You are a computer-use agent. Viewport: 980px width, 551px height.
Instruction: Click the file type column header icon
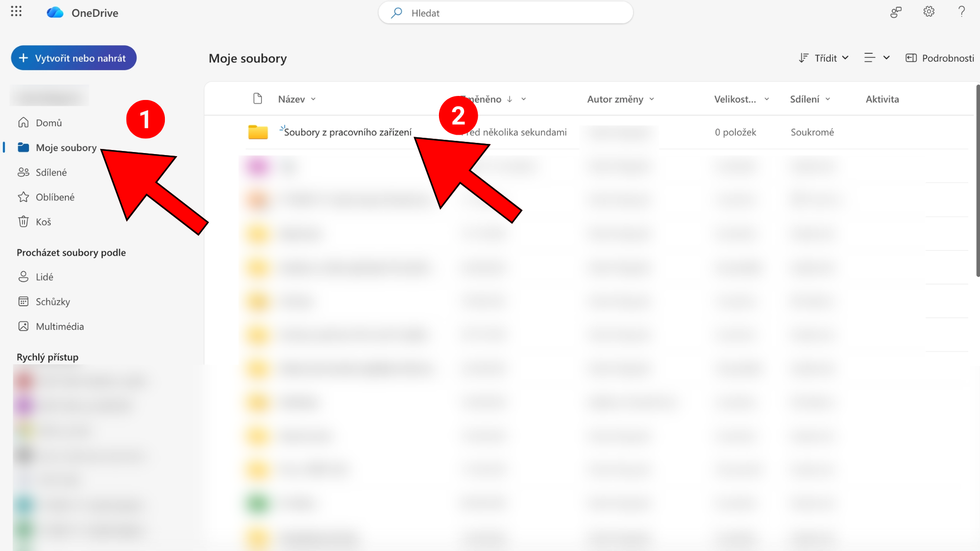[258, 98]
